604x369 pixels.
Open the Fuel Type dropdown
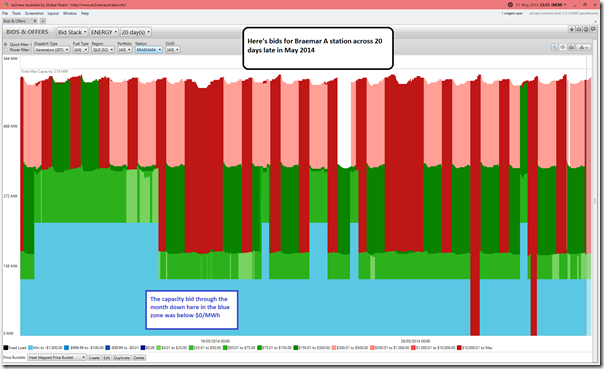[x=81, y=50]
